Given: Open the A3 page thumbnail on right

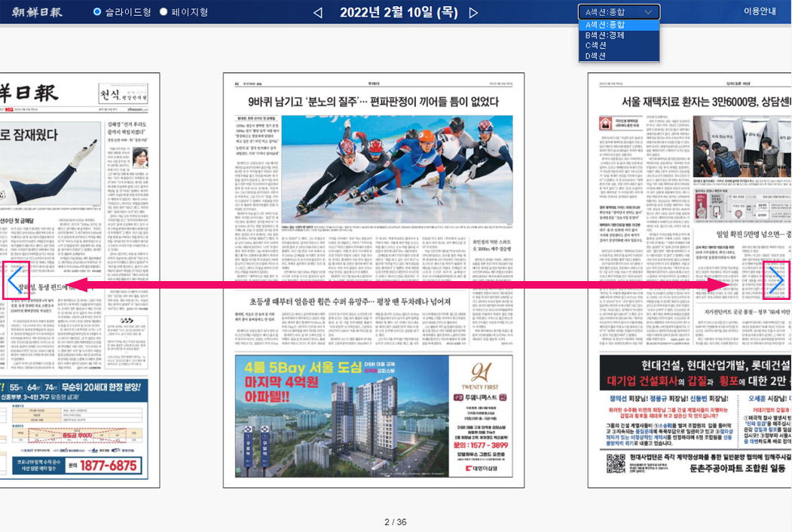Looking at the screenshot, I should pyautogui.click(x=690, y=280).
